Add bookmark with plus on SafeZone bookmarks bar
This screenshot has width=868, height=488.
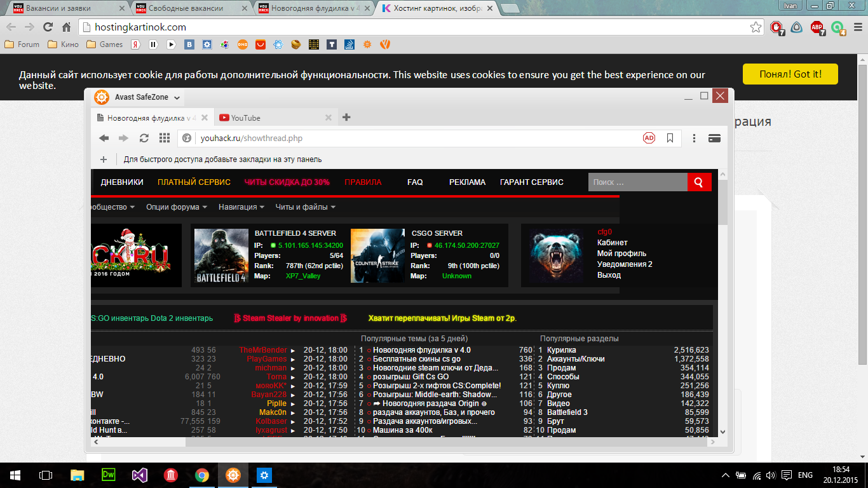coord(104,159)
